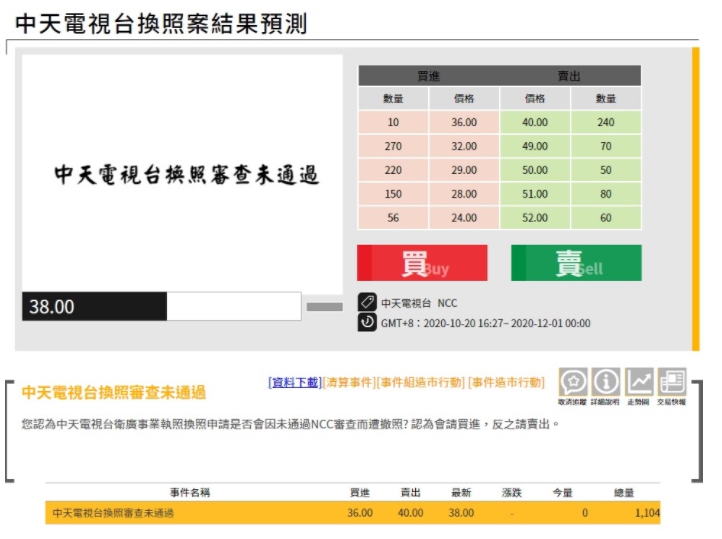Click the tag icon beside 中天電視台 NCC
The width and height of the screenshot is (722, 539).
(367, 302)
